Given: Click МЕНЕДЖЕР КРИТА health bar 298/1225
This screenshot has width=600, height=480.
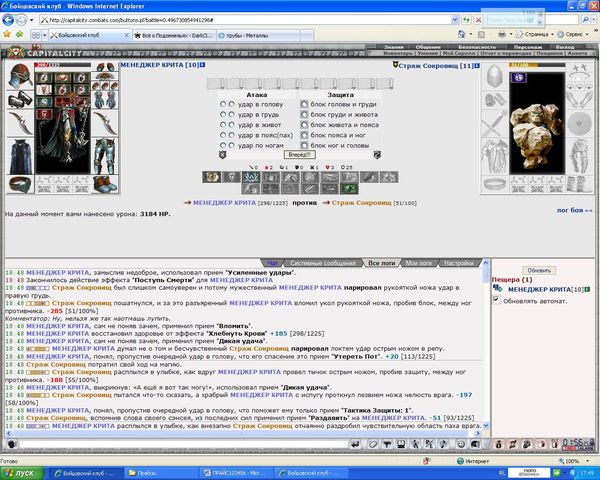Looking at the screenshot, I should [63, 65].
